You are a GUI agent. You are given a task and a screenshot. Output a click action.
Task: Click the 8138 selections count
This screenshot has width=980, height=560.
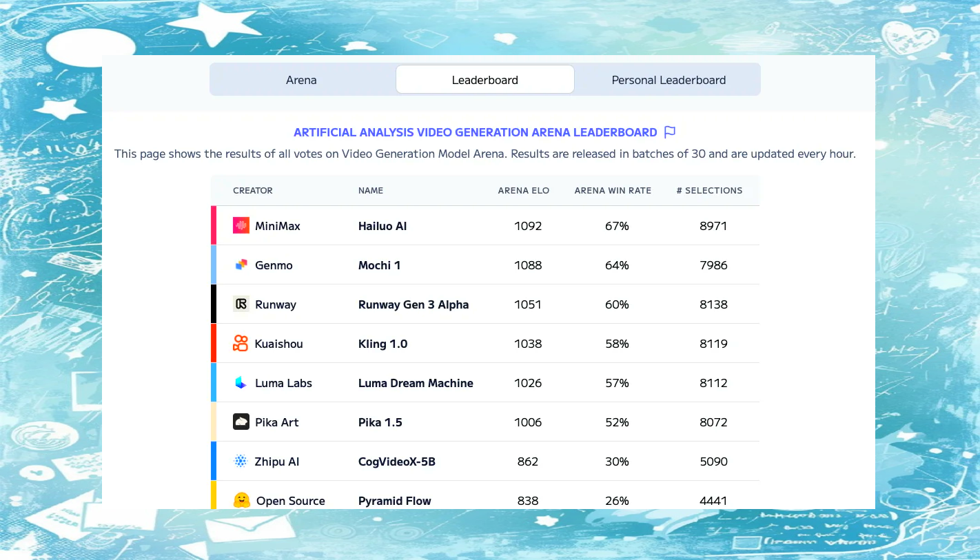pos(713,304)
